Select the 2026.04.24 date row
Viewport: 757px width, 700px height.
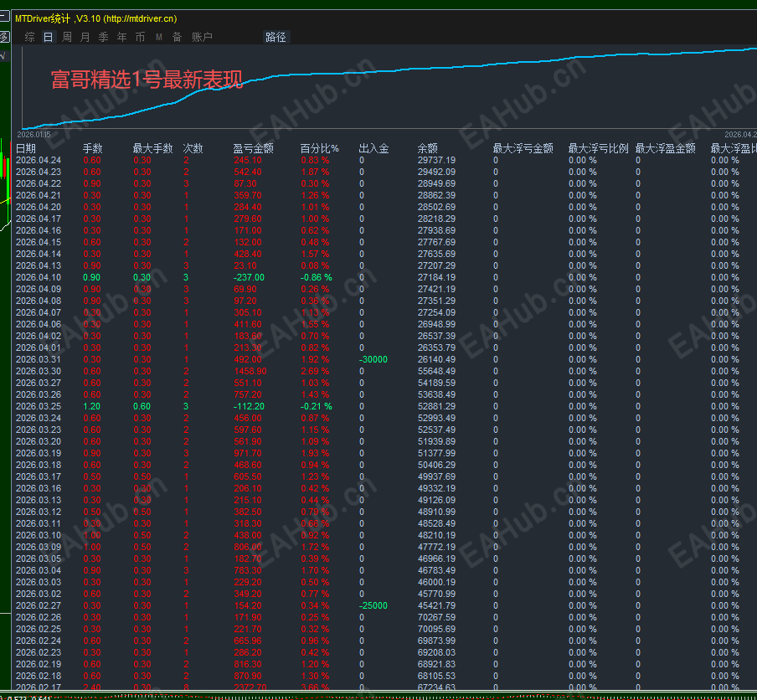pos(39,160)
